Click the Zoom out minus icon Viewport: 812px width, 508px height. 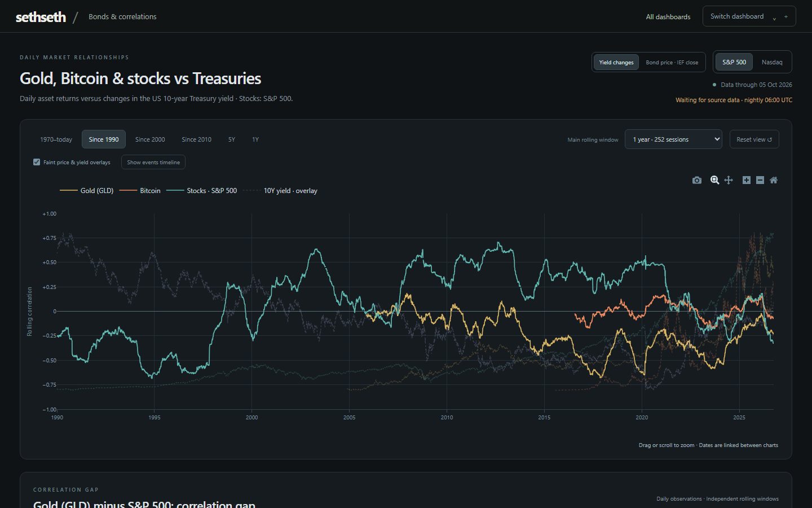(x=760, y=180)
